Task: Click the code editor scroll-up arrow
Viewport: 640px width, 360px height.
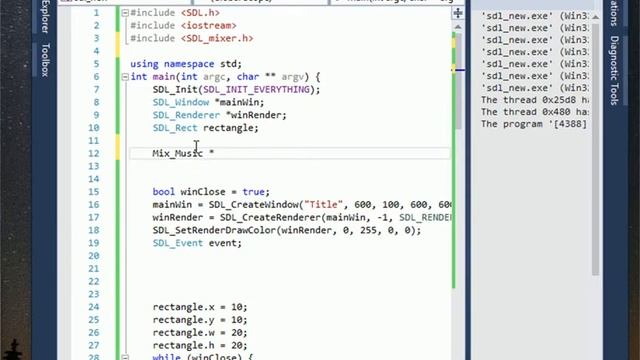Action: (458, 27)
